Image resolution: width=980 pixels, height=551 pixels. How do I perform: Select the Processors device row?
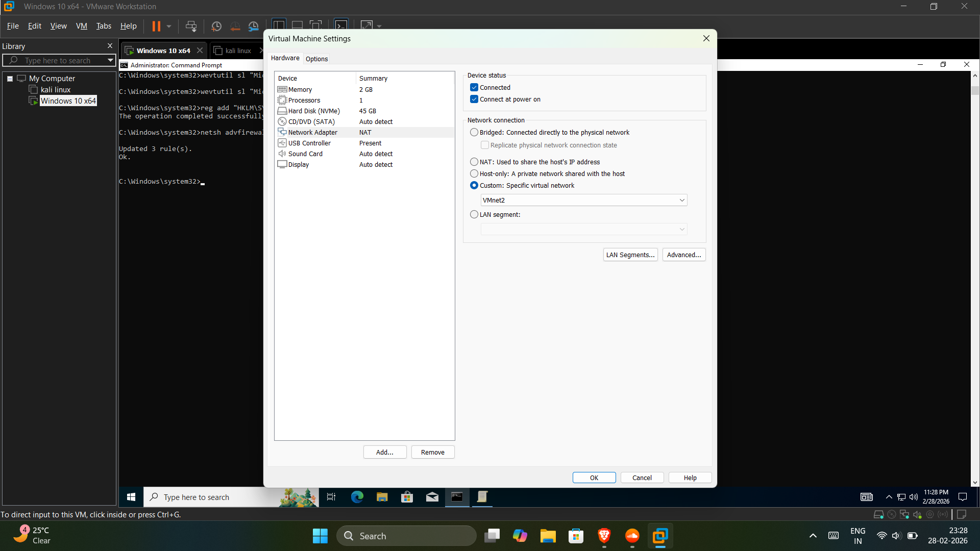click(364, 100)
